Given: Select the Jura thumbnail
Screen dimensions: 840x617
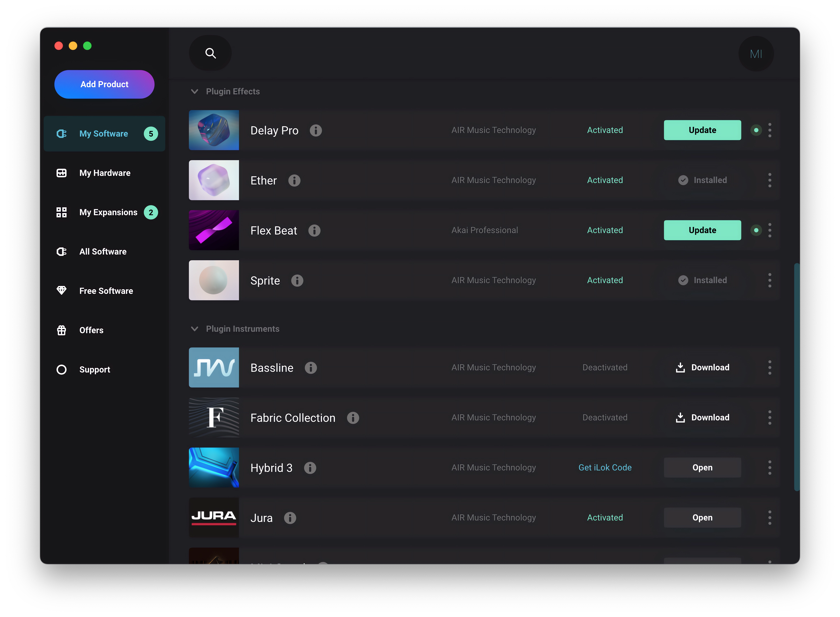Looking at the screenshot, I should pyautogui.click(x=214, y=518).
